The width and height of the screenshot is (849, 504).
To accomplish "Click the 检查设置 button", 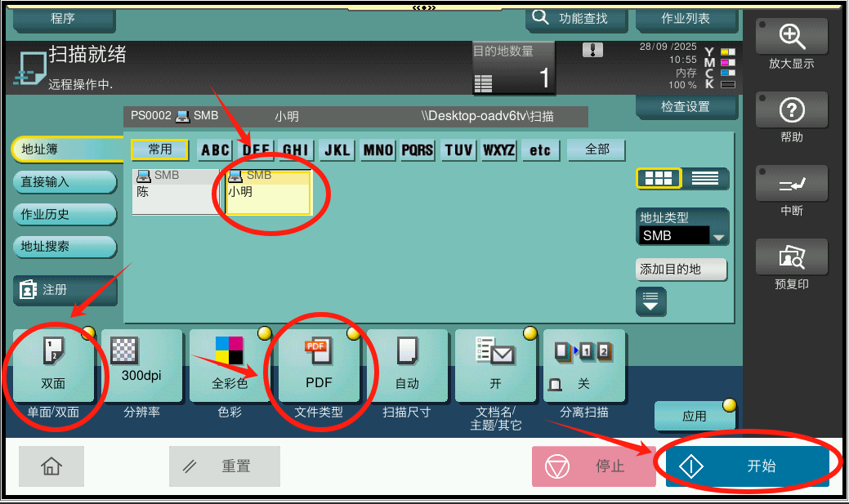I will tap(686, 107).
